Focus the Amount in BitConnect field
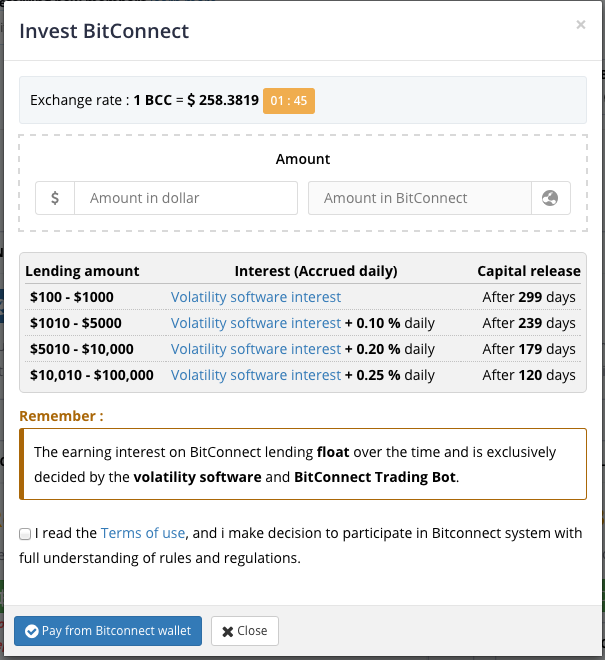 coord(420,198)
